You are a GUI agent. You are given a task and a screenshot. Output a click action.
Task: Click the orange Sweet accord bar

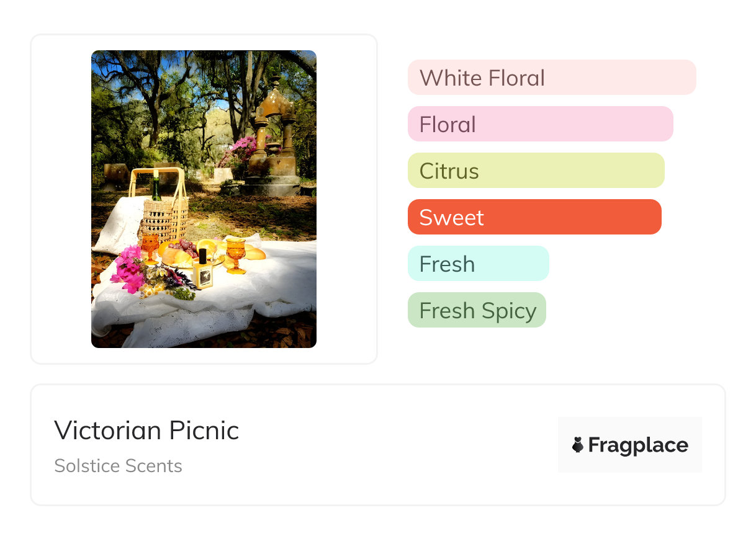(x=534, y=217)
